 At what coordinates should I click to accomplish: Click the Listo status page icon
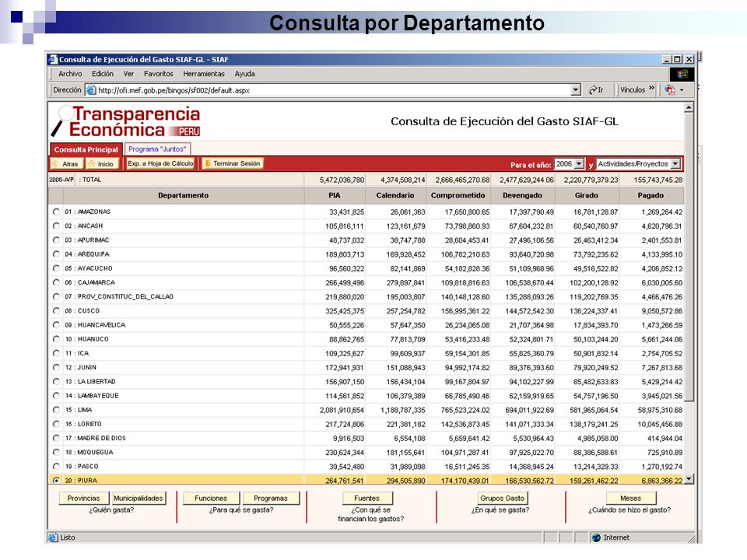53,537
